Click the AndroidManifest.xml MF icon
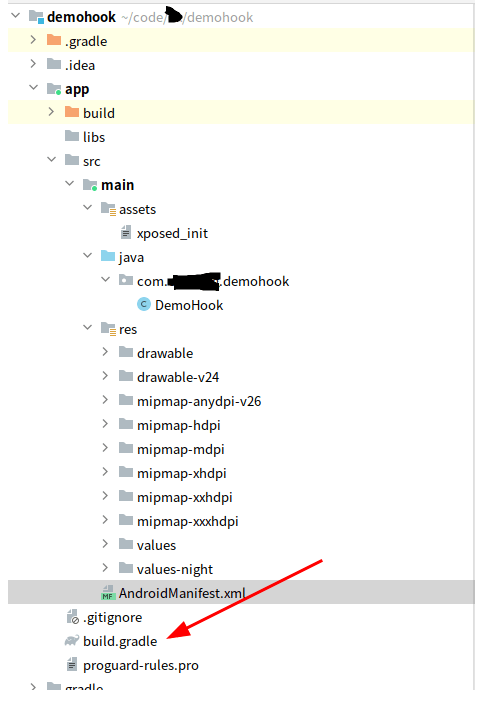The height and width of the screenshot is (714, 486). tap(108, 592)
